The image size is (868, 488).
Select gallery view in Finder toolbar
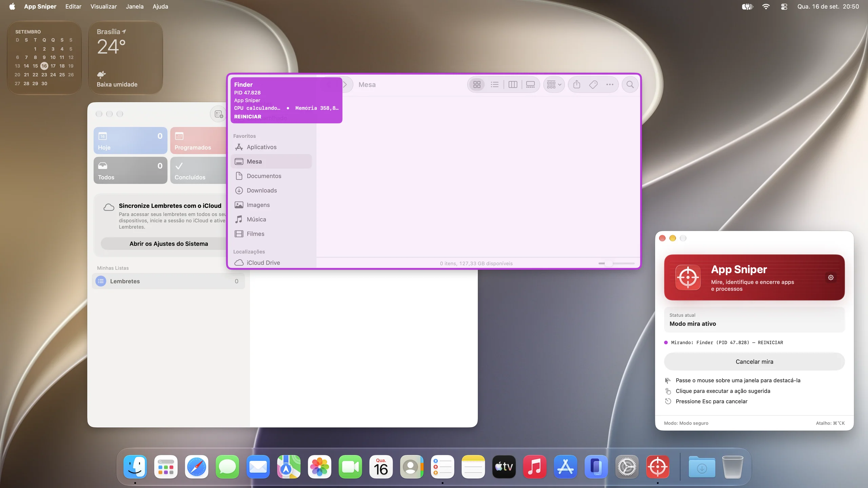pos(530,85)
